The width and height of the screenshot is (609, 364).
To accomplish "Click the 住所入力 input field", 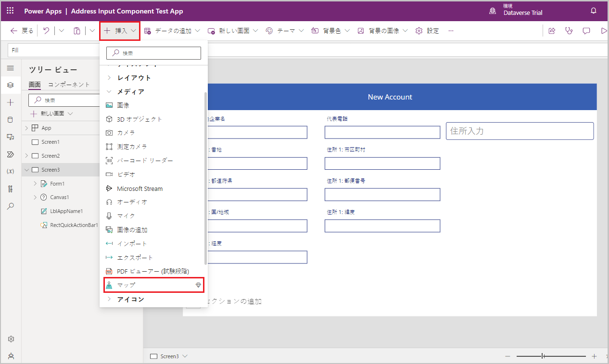I will [520, 131].
